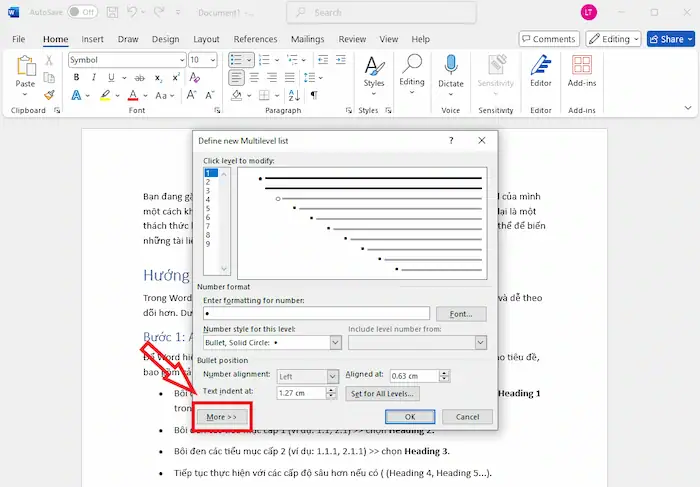The image size is (700, 487).
Task: Click the More >> button
Action: 221,416
